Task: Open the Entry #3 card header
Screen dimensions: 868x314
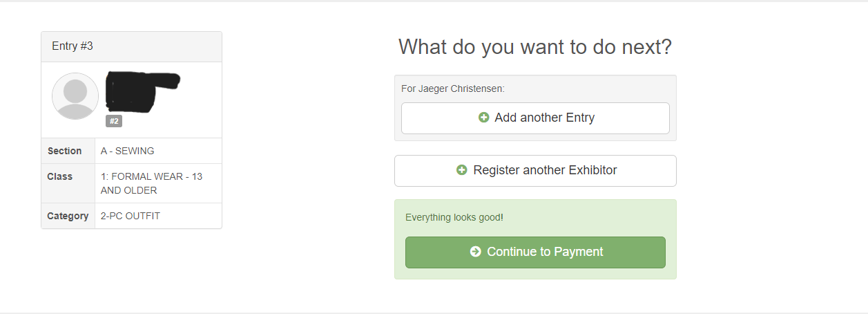Action: pyautogui.click(x=131, y=46)
